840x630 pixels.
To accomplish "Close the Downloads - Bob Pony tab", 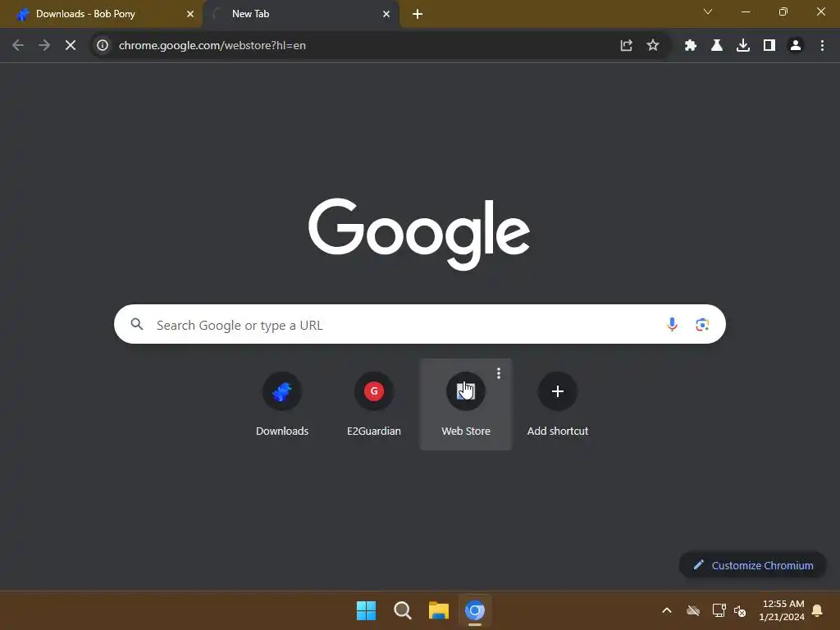I will click(x=190, y=14).
